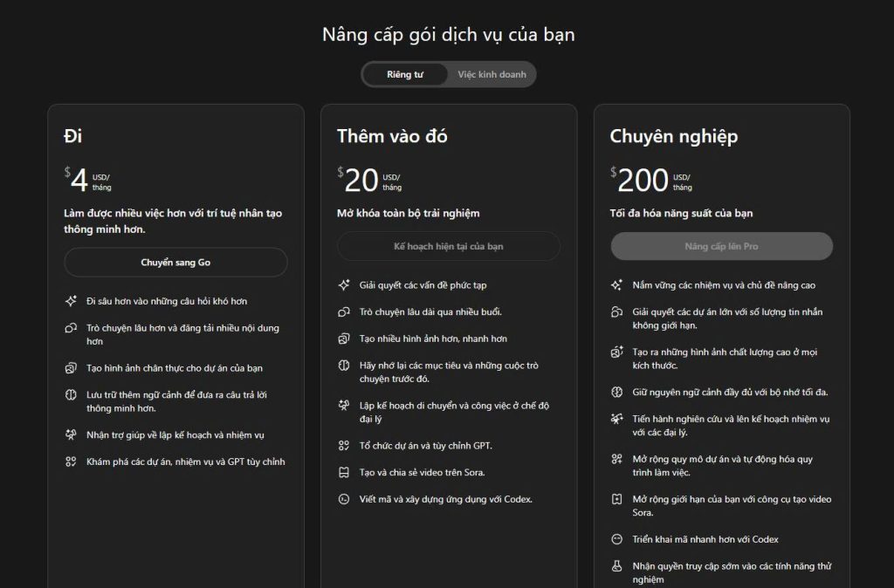
Task: Click the image icon beside "Tạo nhiều hình ảnh hơn, nhanh hơn"
Action: pos(344,338)
